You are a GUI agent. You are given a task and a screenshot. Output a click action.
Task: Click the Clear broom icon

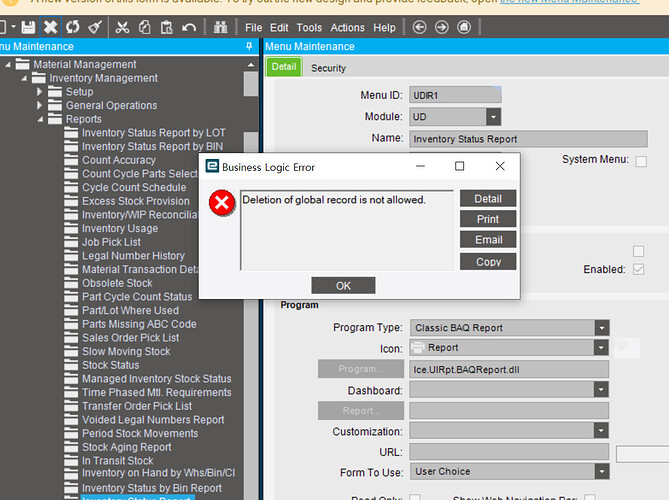click(95, 27)
